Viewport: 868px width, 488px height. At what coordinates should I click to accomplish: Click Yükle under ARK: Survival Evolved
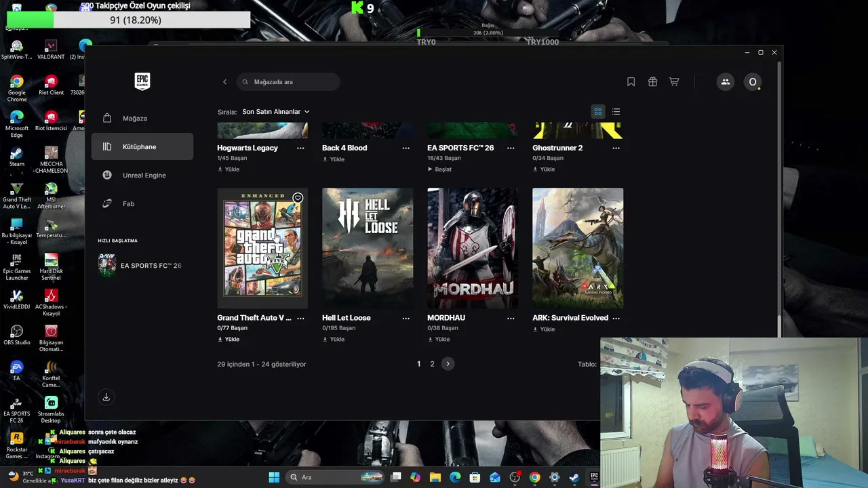tap(544, 329)
